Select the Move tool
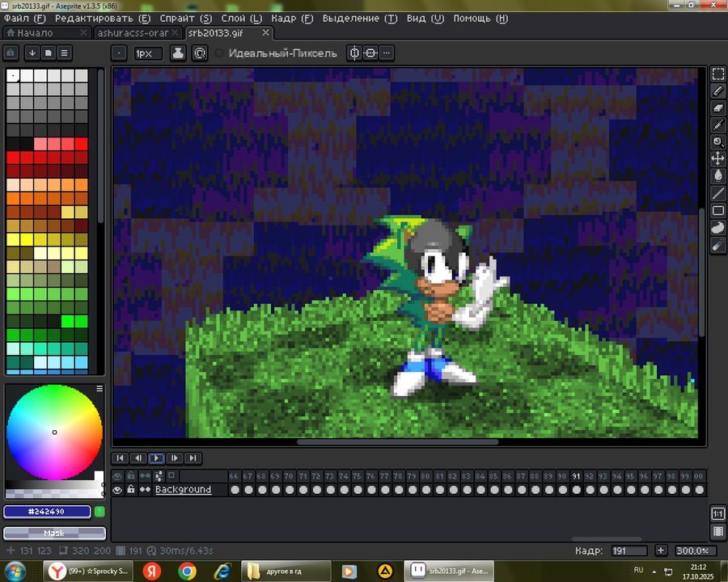 [717, 158]
